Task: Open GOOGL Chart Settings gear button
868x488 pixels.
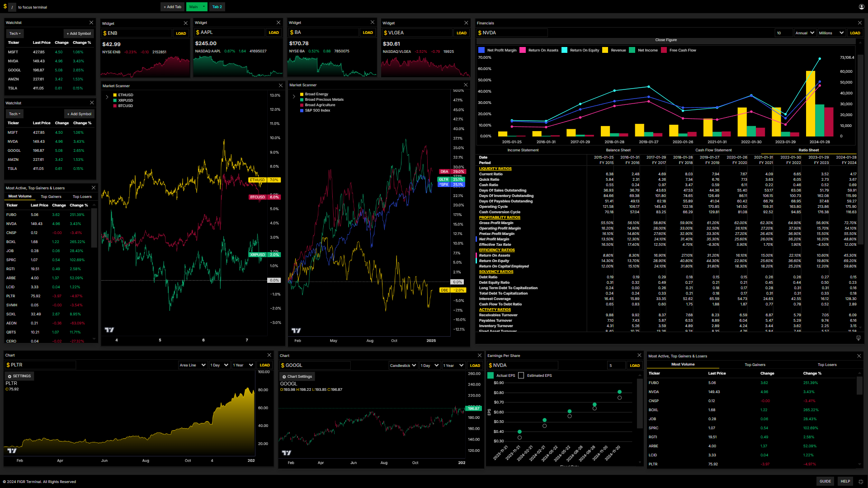Action: coord(297,376)
